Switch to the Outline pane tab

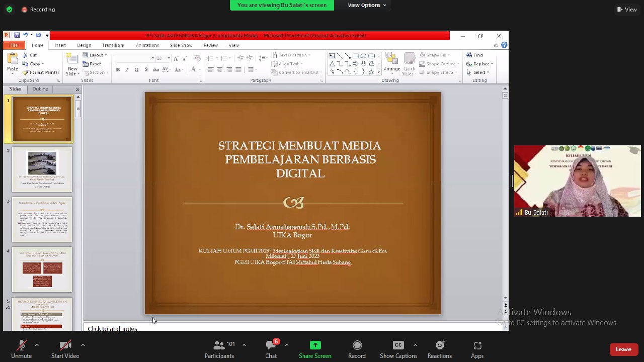[x=40, y=89]
